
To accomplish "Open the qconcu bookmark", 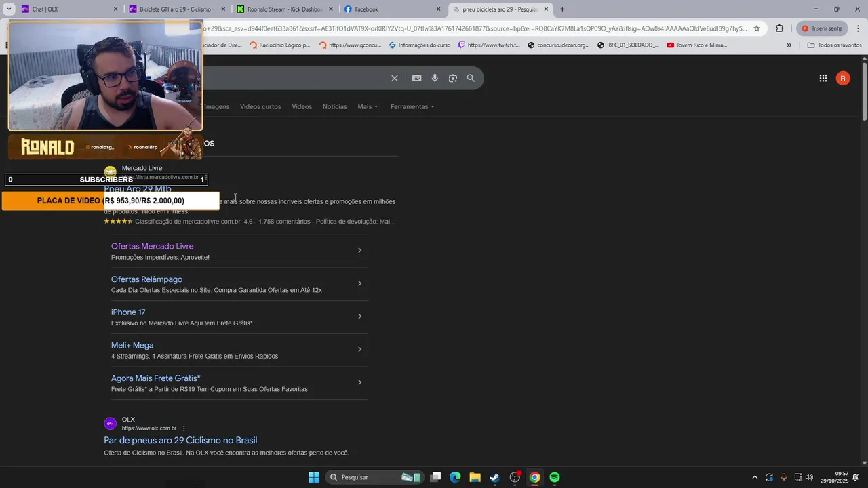I will click(x=350, y=45).
